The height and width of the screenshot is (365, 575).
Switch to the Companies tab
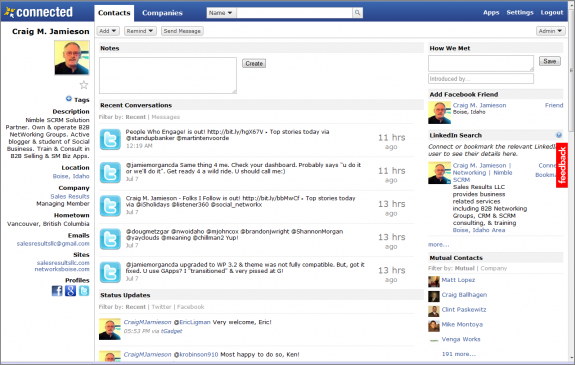[x=162, y=13]
